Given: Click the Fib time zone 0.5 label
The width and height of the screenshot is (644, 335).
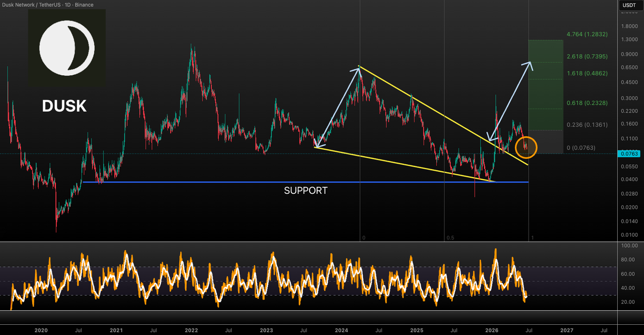Looking at the screenshot, I should click(x=450, y=237).
